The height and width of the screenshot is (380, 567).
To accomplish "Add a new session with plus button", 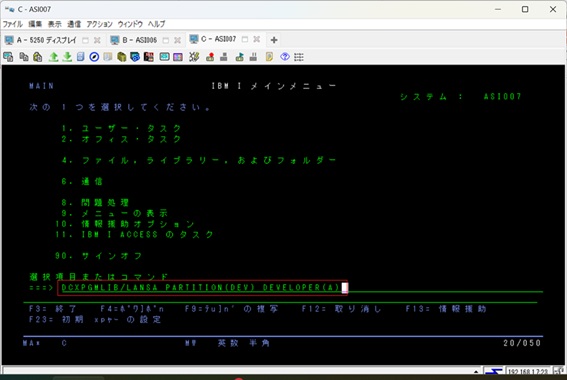I will pyautogui.click(x=274, y=40).
